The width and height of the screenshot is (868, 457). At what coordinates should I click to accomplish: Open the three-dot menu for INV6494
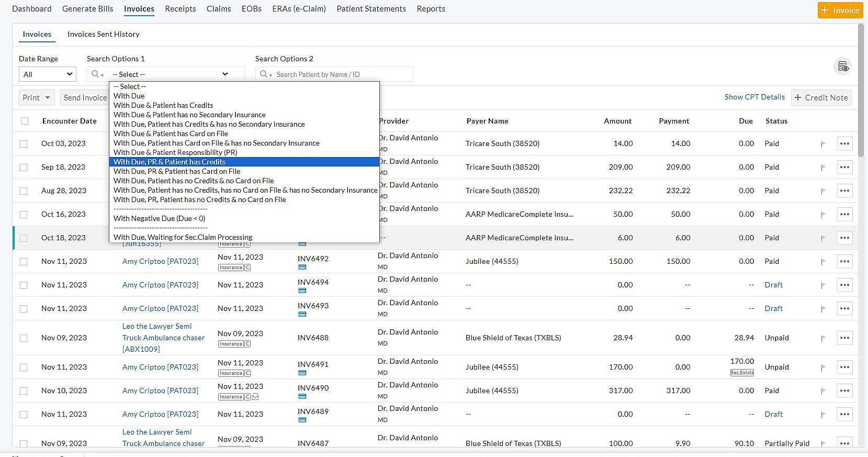(844, 285)
